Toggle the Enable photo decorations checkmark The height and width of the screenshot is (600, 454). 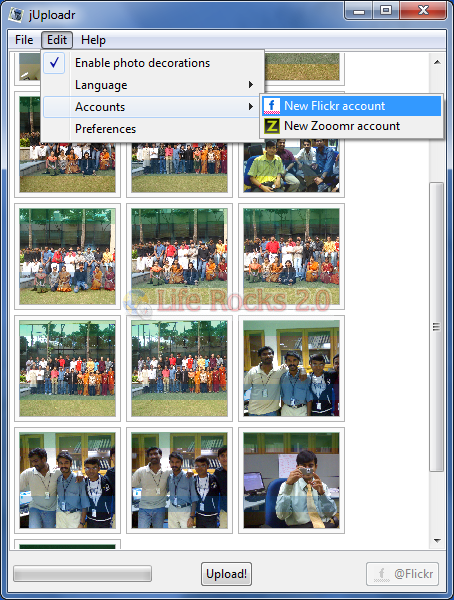(54, 62)
